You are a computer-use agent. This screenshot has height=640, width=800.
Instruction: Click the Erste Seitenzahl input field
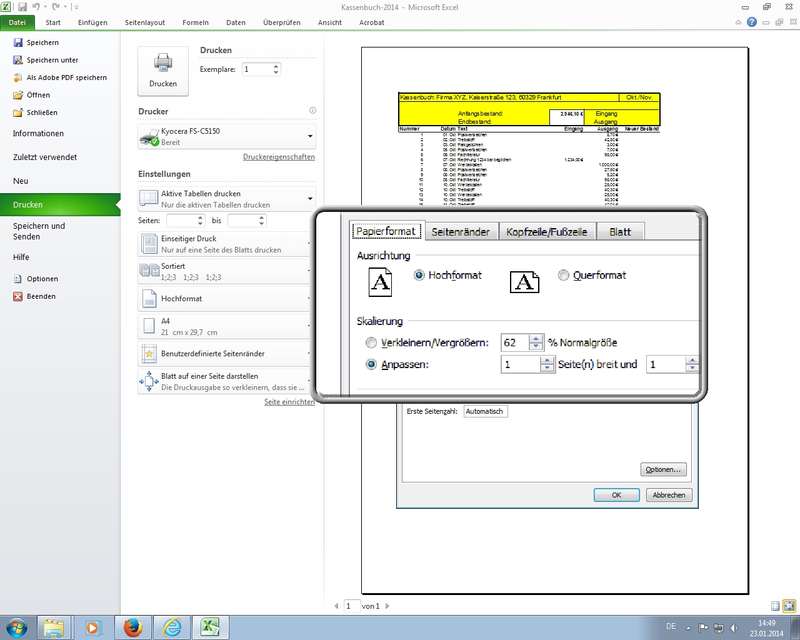tap(485, 412)
